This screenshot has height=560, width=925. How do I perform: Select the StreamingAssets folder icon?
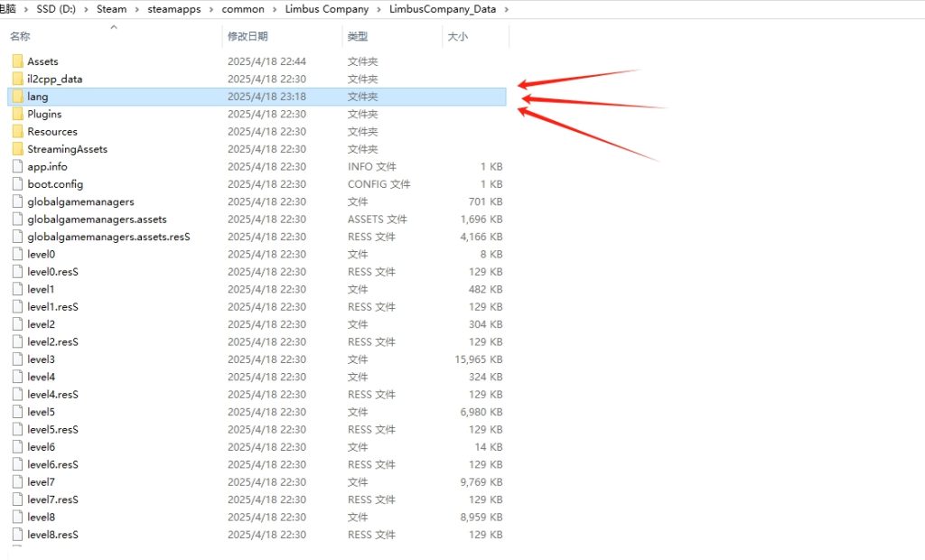pos(18,149)
